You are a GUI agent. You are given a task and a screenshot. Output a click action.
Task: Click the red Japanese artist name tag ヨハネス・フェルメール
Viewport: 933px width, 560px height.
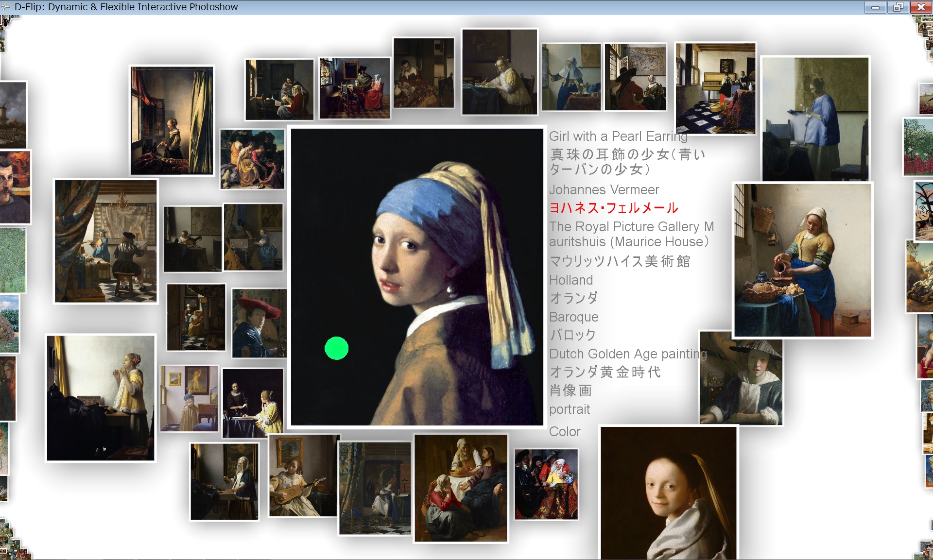point(614,208)
